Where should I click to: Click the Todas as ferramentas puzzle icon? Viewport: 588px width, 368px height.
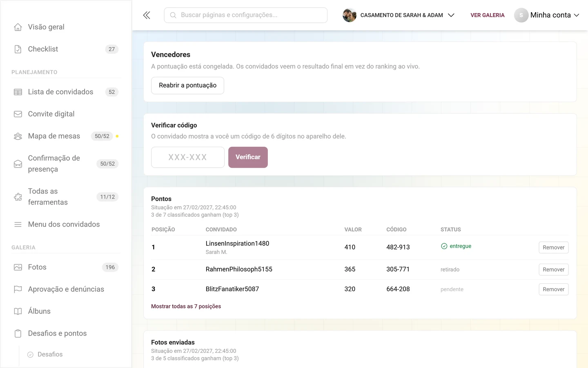[x=18, y=197]
